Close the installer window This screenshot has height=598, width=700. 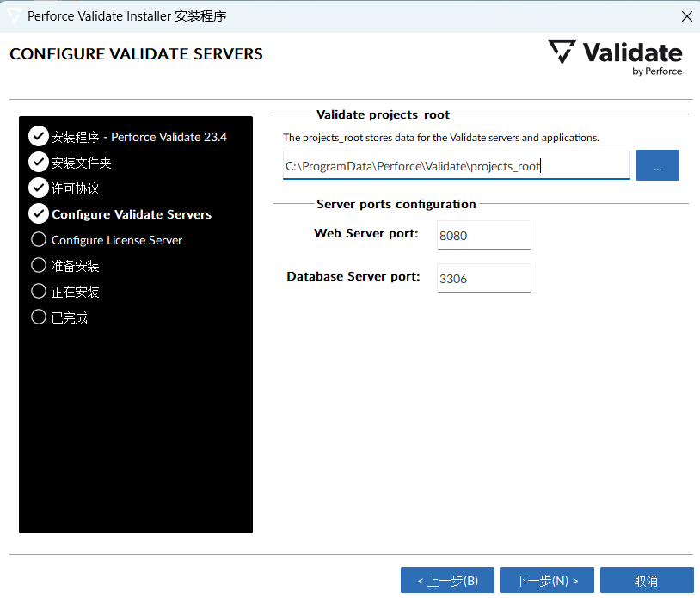[x=686, y=16]
